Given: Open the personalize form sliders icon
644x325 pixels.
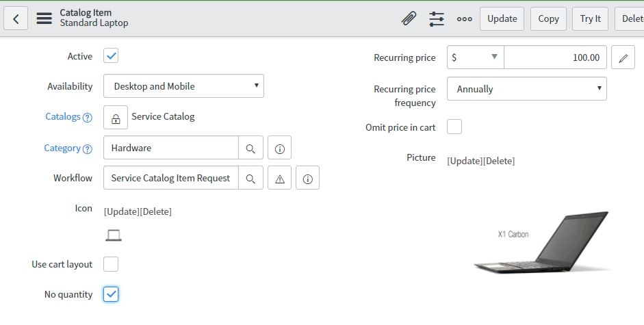Looking at the screenshot, I should click(437, 18).
